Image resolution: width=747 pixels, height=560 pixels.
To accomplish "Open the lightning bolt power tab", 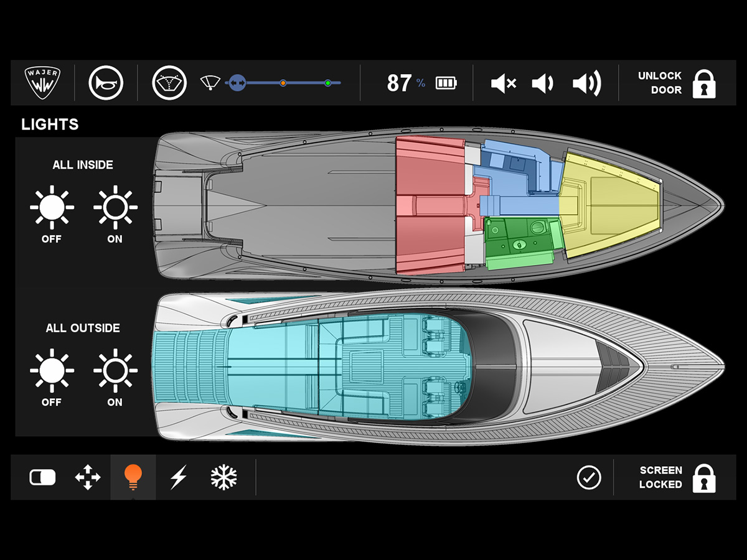I will [179, 477].
